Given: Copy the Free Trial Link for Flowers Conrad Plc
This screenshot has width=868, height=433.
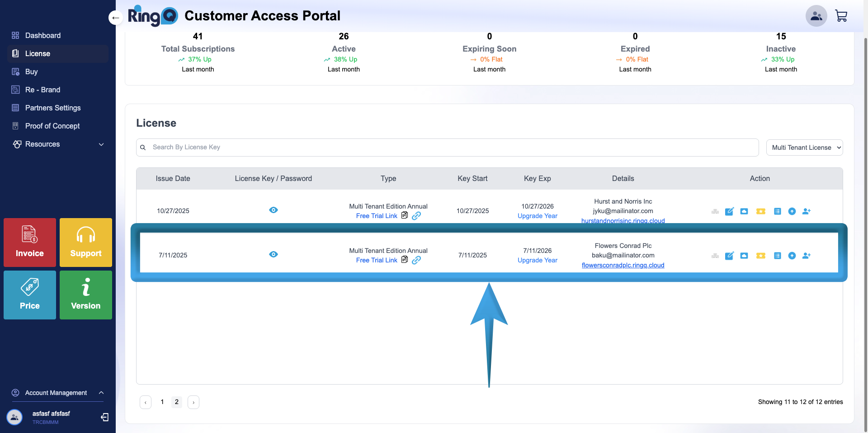Looking at the screenshot, I should point(405,260).
